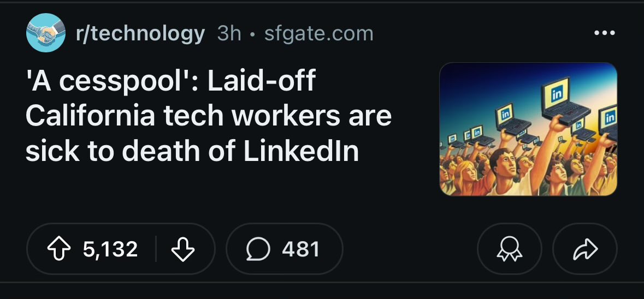Open the three-dot overflow menu
This screenshot has width=644, height=299.
click(605, 33)
